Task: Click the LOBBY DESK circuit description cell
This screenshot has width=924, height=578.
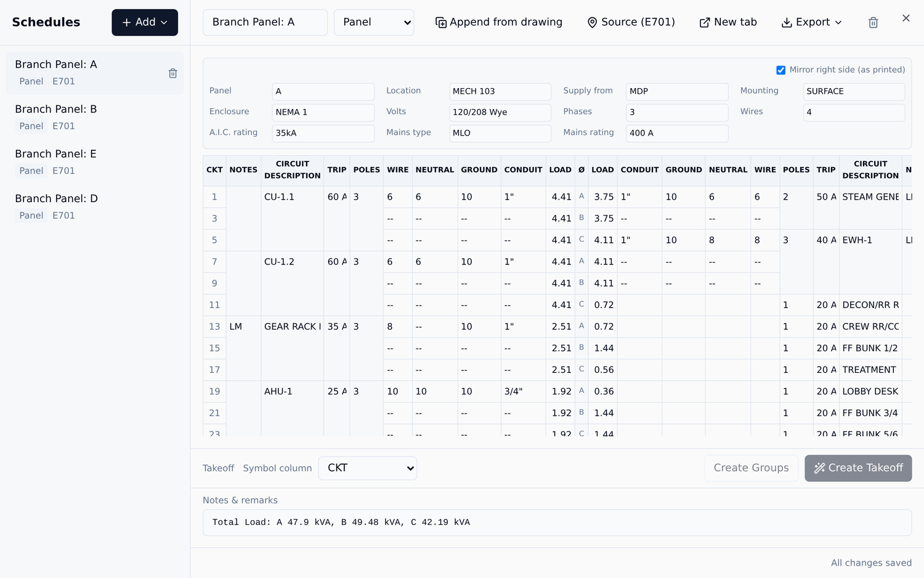Action: coord(870,391)
